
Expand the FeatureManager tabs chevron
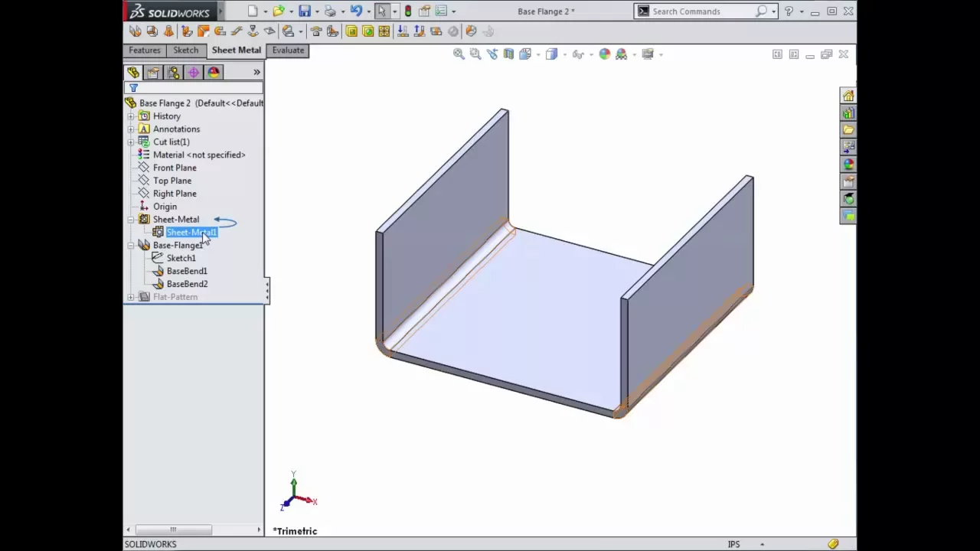coord(256,73)
